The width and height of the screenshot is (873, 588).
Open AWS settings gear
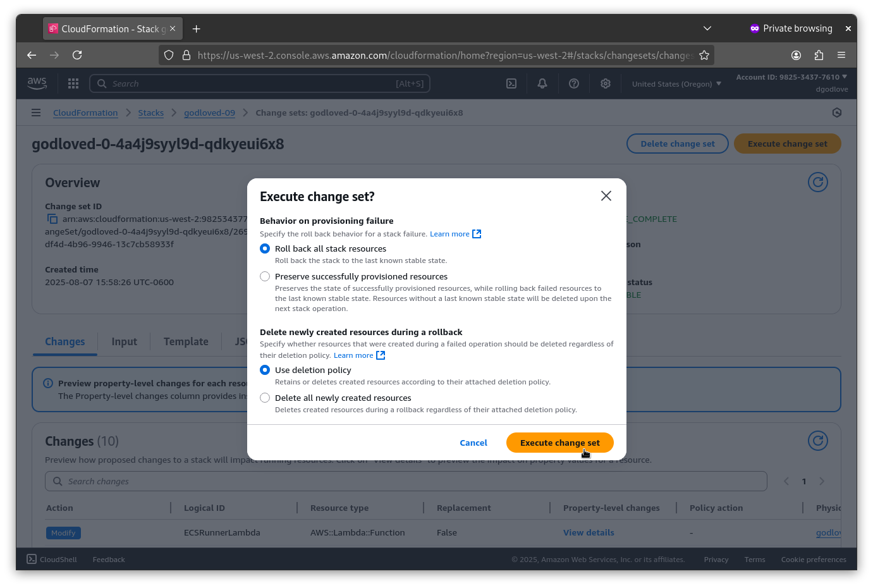pyautogui.click(x=605, y=83)
